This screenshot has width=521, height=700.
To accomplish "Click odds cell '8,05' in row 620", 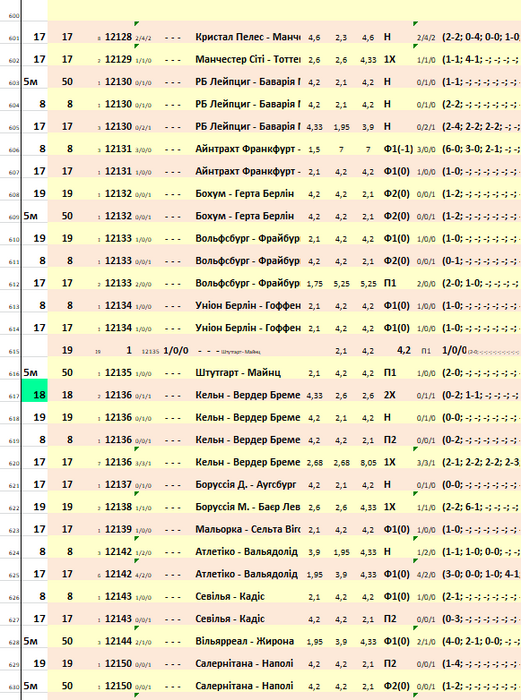I will (369, 462).
